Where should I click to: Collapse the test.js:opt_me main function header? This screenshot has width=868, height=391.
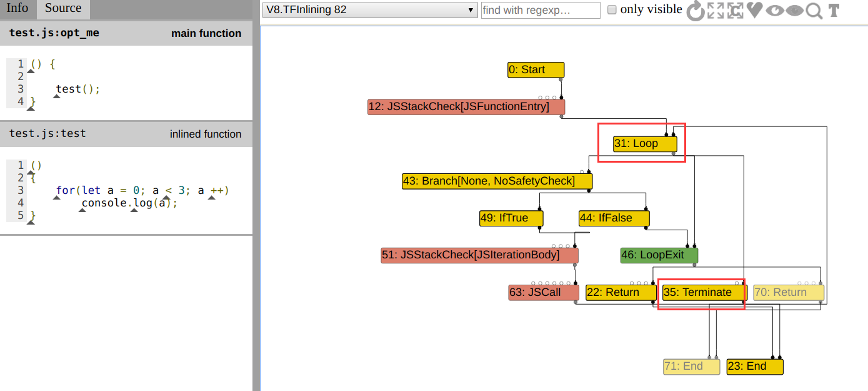point(126,33)
